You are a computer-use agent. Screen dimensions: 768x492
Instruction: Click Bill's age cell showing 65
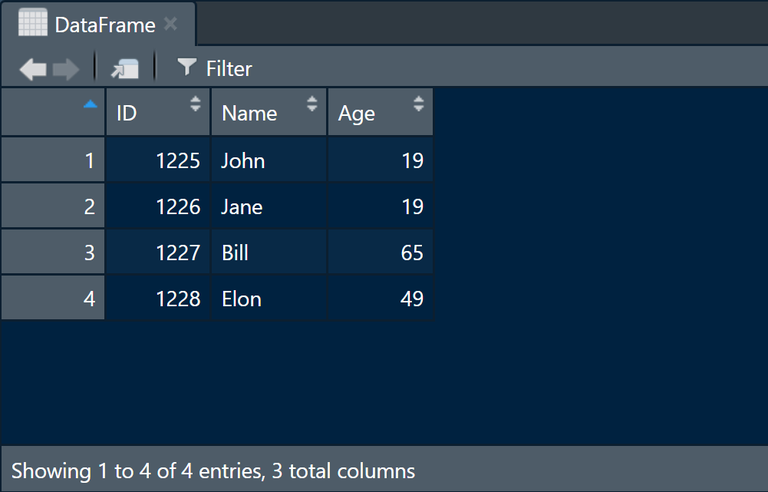(381, 252)
